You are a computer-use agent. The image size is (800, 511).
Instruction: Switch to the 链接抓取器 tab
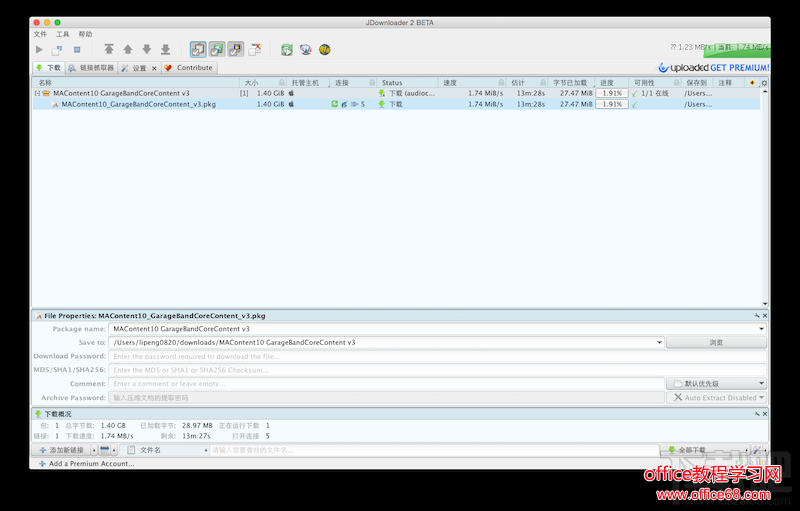tap(91, 68)
